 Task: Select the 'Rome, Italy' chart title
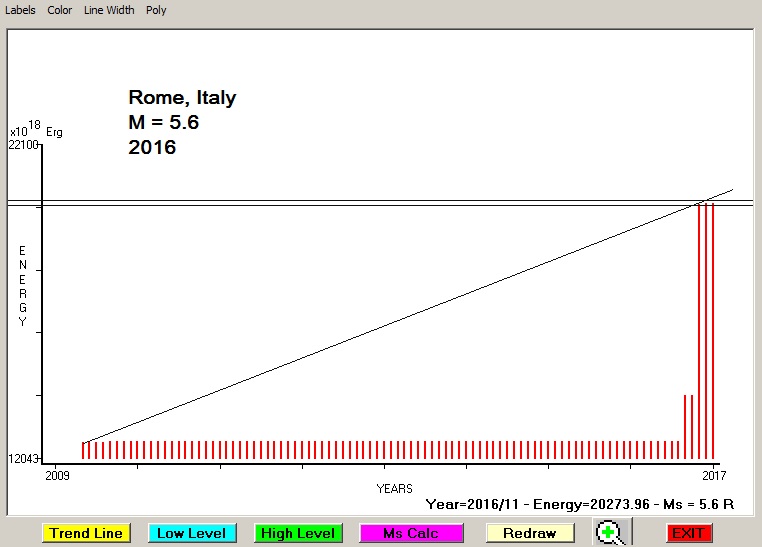(x=182, y=98)
